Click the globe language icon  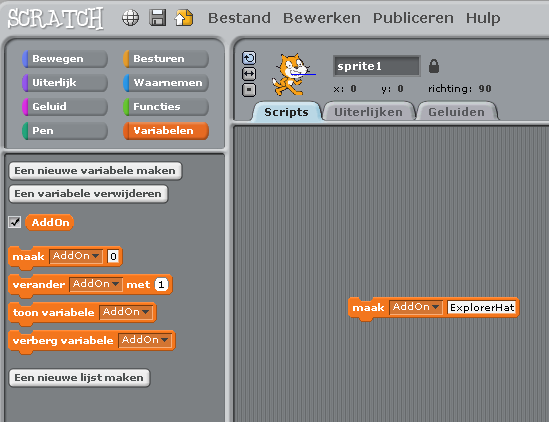130,18
